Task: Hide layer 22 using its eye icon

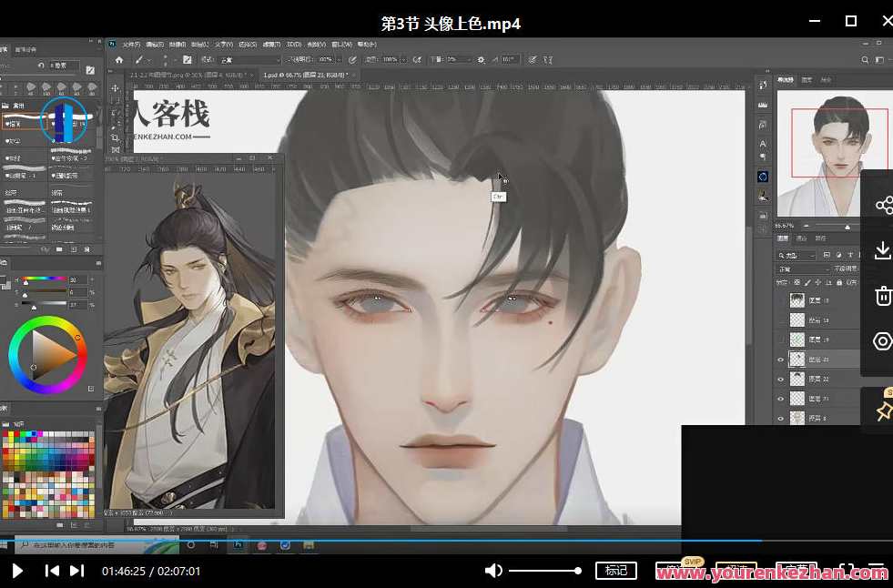Action: pyautogui.click(x=780, y=379)
